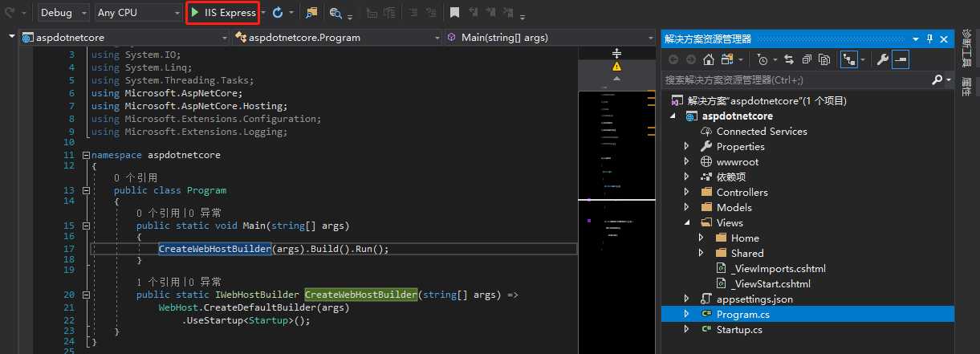Screen dimensions: 980x354
Task: Click the Collapse All icon in Solution Explorer
Action: pyautogui.click(x=805, y=59)
